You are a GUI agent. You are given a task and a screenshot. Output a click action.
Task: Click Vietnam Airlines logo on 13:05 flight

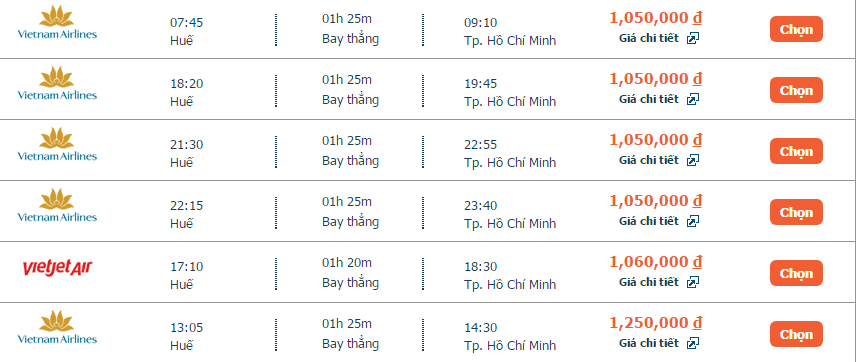(x=57, y=327)
